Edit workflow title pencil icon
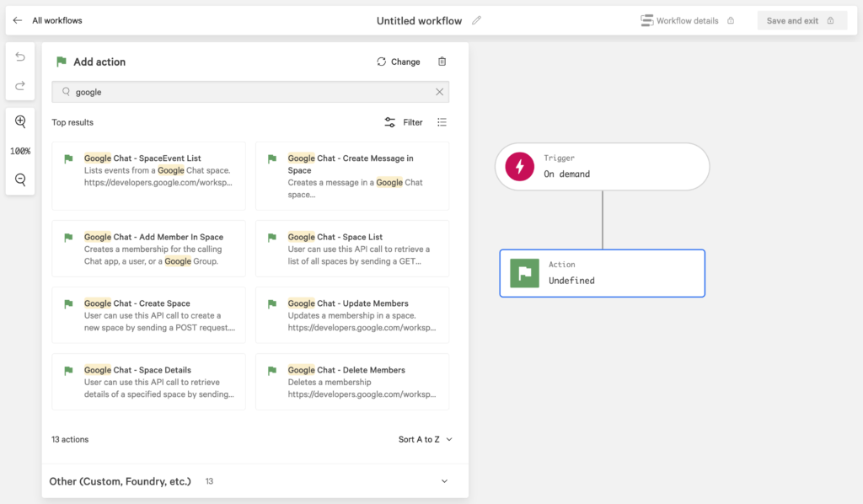This screenshot has height=504, width=863. [477, 20]
